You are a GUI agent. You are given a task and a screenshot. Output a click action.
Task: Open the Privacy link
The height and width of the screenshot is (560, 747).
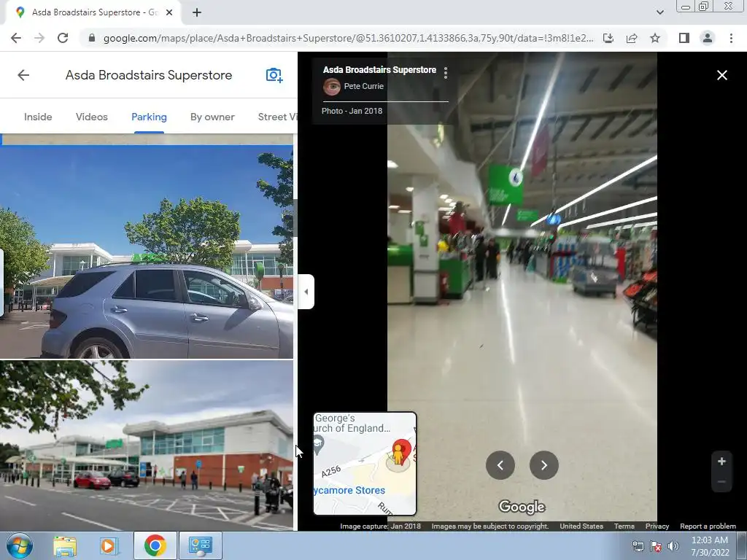click(657, 526)
